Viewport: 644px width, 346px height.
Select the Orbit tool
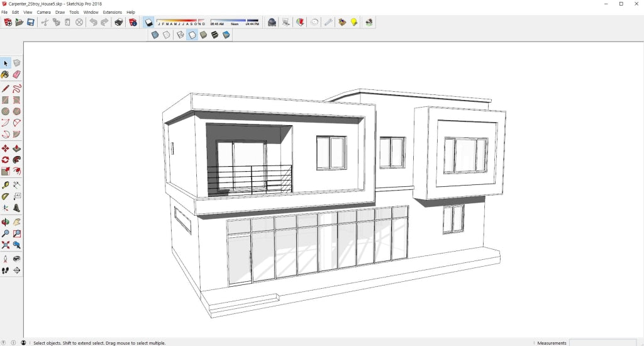[5, 222]
